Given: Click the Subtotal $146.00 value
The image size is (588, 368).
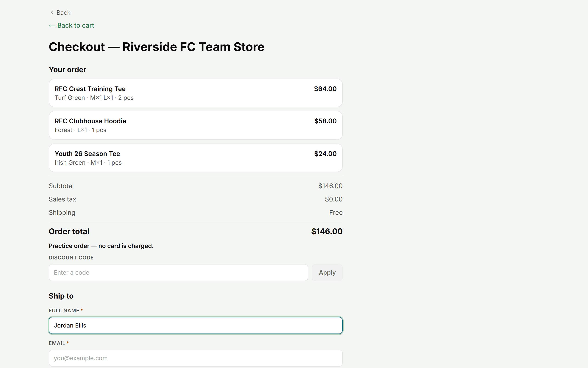Looking at the screenshot, I should click(330, 186).
